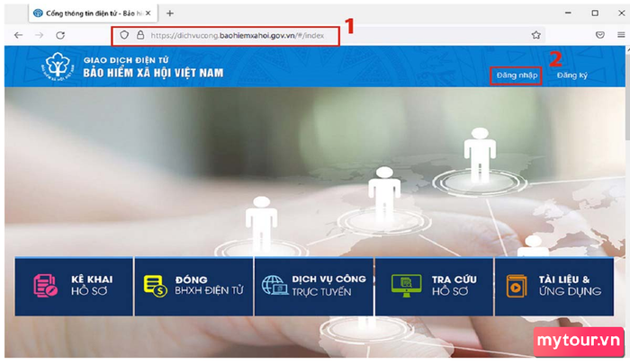Click the browser back arrow
630x364 pixels.
pos(19,35)
